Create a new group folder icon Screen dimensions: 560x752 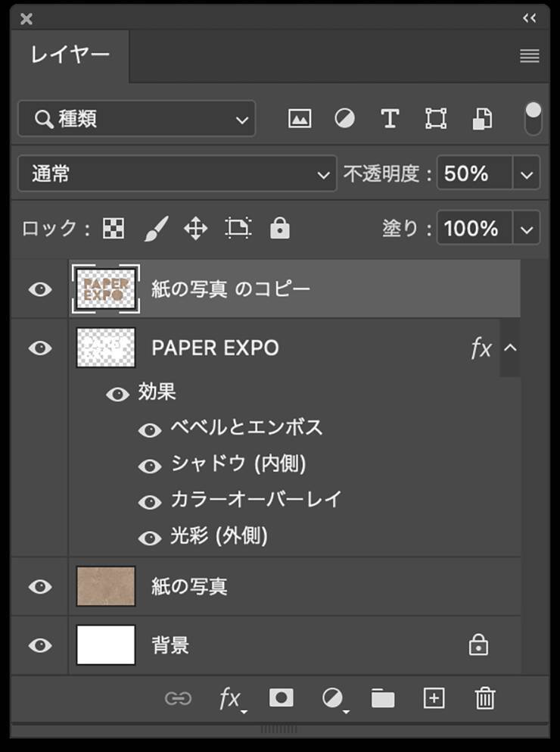(383, 697)
